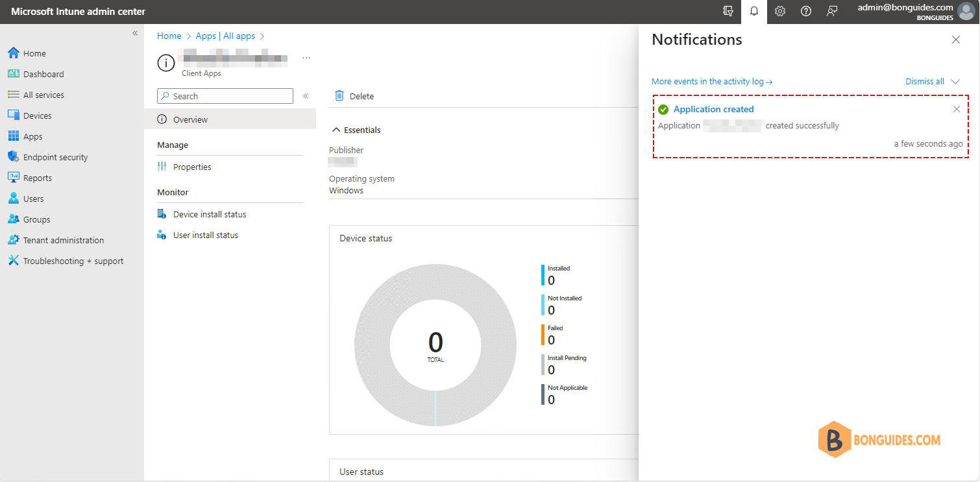Collapse the left navigation sidebar
980x482 pixels.
click(x=135, y=33)
